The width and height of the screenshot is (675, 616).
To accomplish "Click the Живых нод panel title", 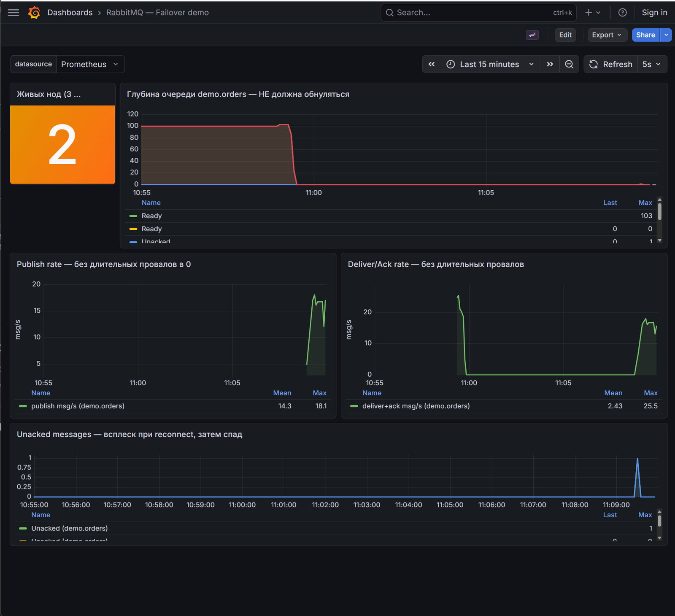I will [x=49, y=94].
